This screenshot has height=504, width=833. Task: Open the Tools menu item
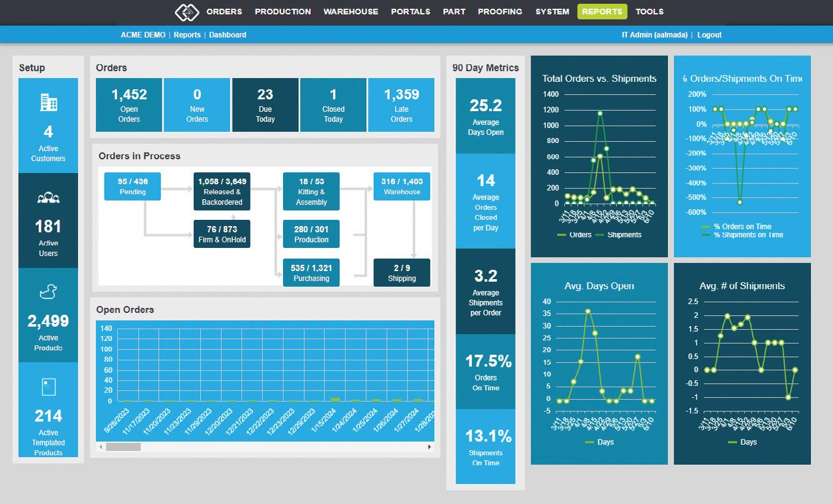pos(649,11)
